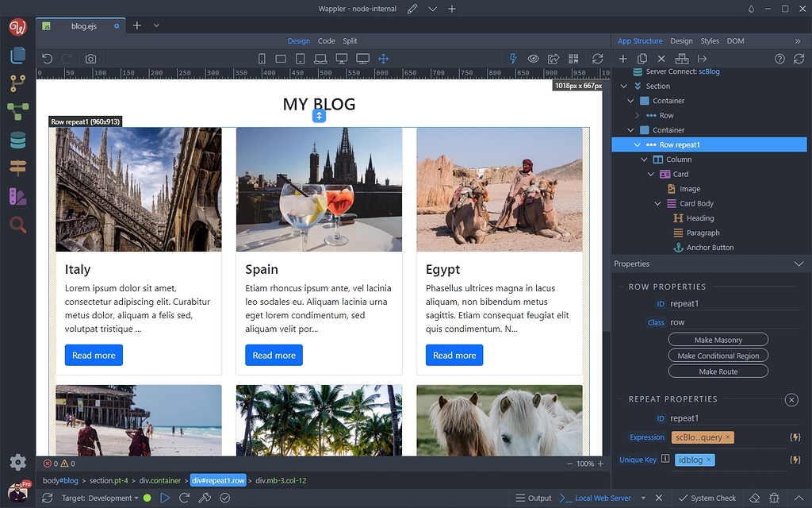
Task: Select the Search tool in the sidebar
Action: 17,225
